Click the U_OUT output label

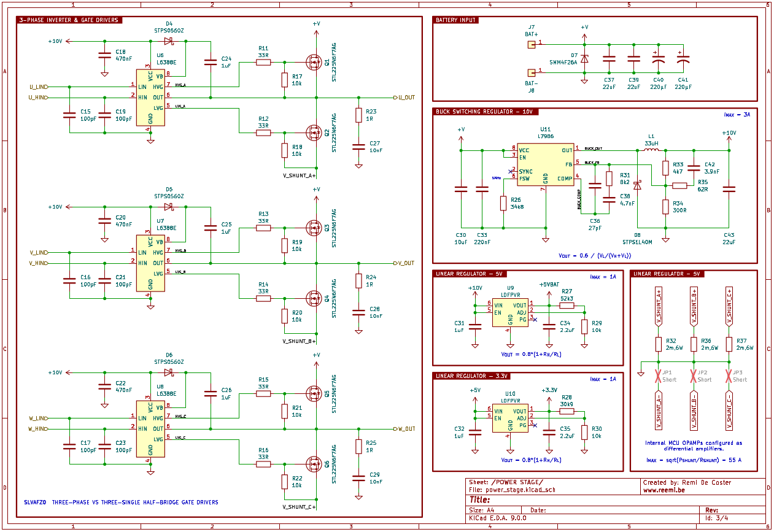[404, 98]
